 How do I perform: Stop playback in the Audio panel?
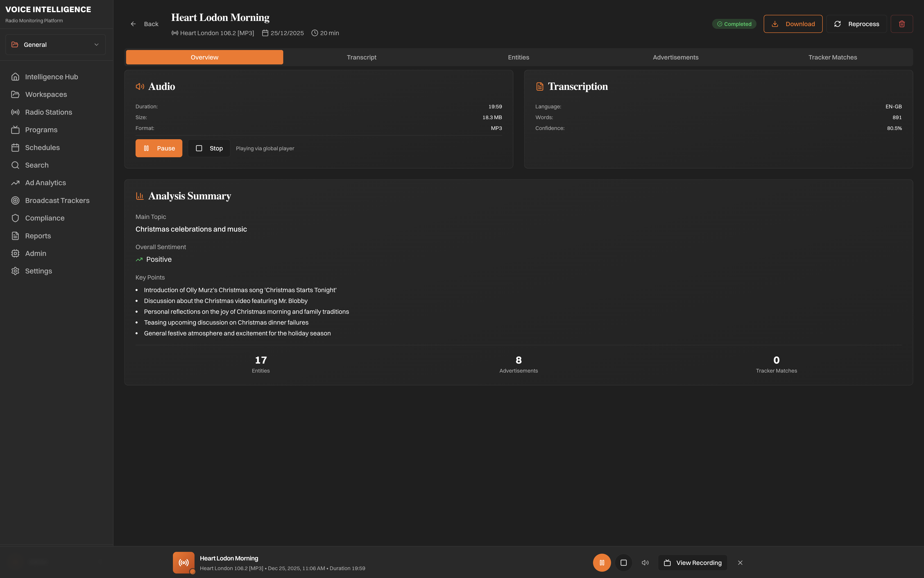(209, 148)
